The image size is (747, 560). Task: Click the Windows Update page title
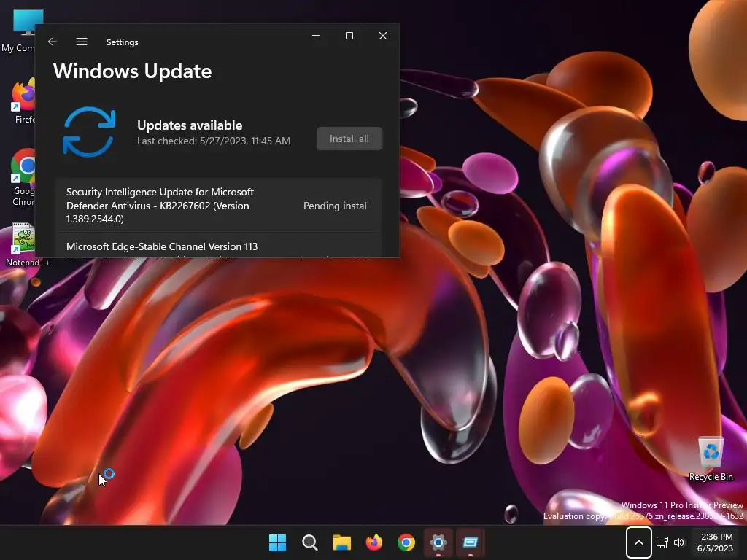click(x=133, y=71)
